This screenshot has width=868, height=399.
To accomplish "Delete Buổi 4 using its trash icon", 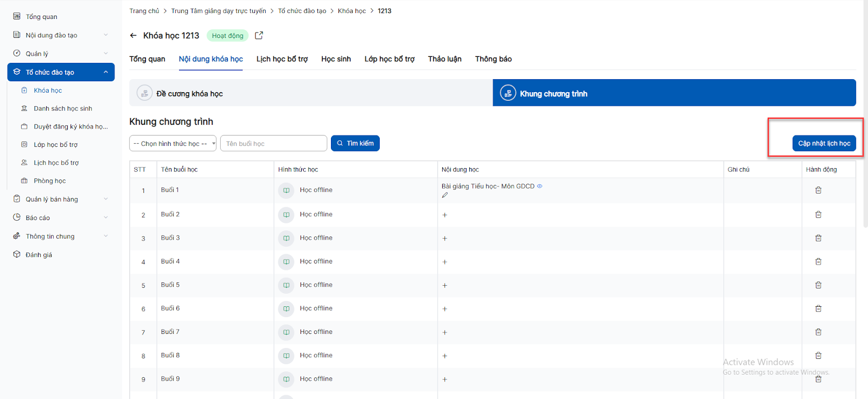I will click(818, 261).
